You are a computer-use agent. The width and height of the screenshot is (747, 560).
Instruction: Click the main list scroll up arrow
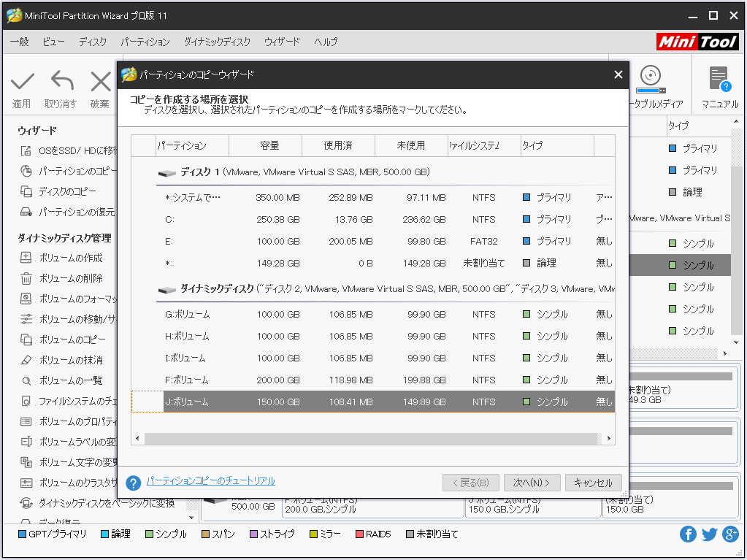(736, 122)
